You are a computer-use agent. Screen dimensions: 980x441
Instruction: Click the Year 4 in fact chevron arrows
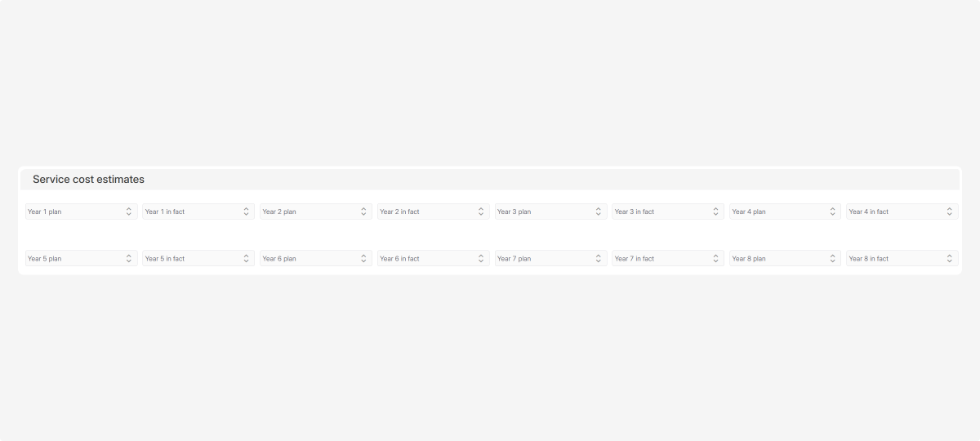tap(950, 212)
